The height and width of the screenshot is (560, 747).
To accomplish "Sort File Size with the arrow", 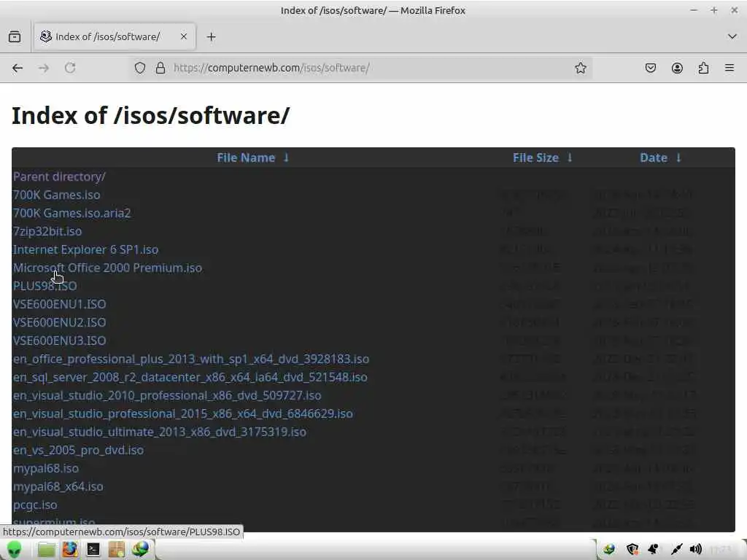I will coord(570,157).
